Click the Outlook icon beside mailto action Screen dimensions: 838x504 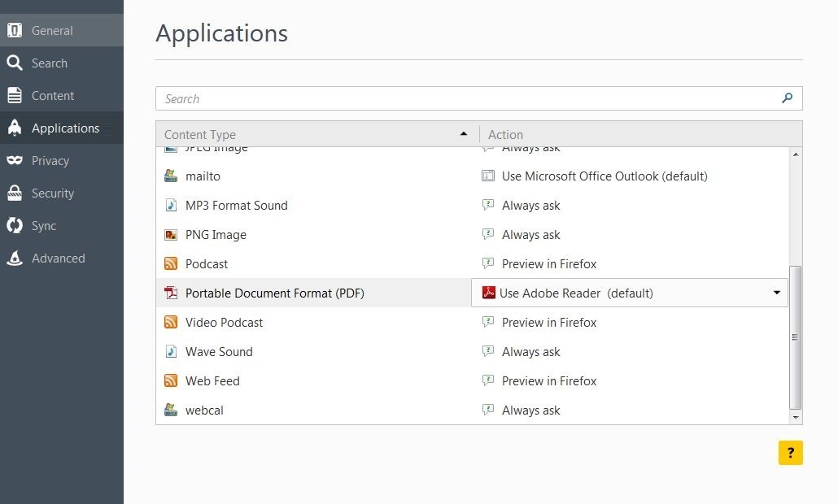[488, 176]
